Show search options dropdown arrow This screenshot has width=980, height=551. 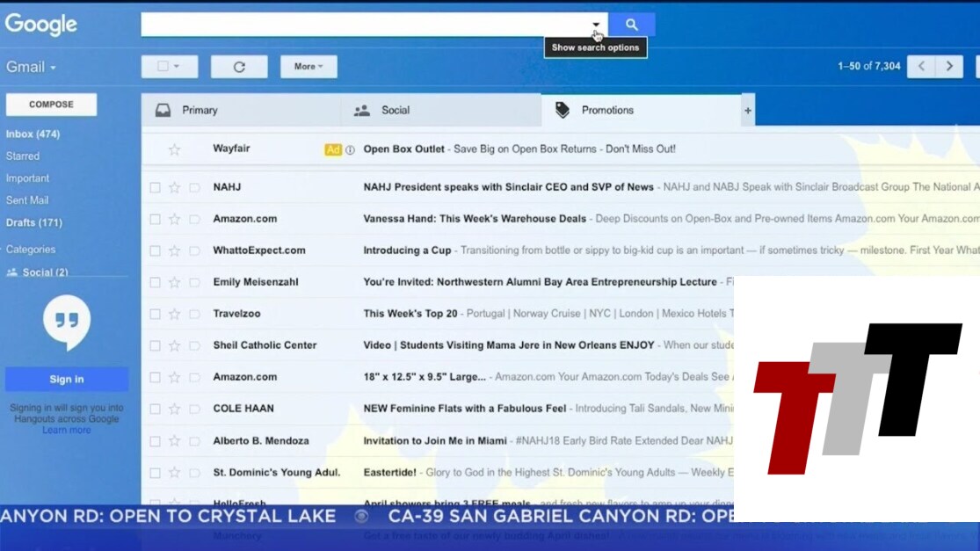click(x=596, y=25)
